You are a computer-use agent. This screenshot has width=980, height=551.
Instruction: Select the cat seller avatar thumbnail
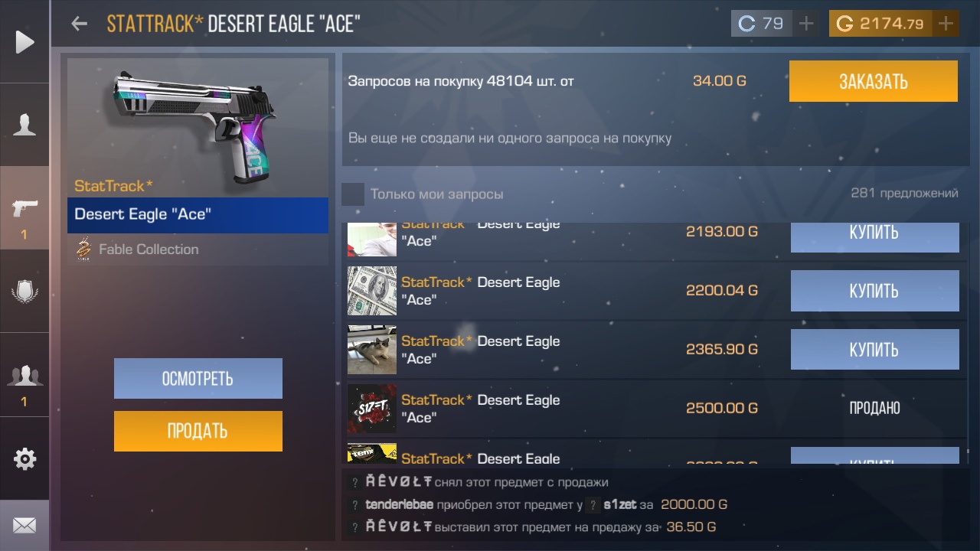coord(372,350)
